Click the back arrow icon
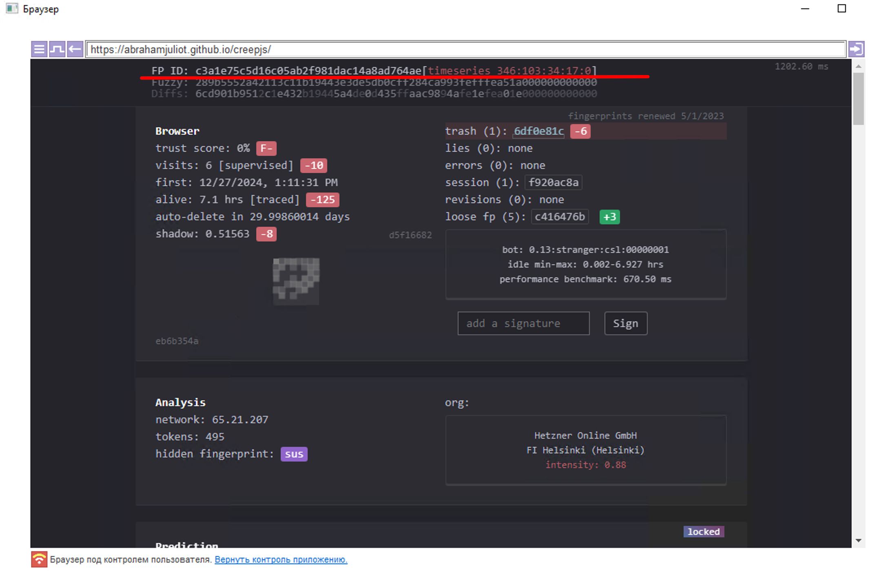The image size is (875, 588). (75, 49)
